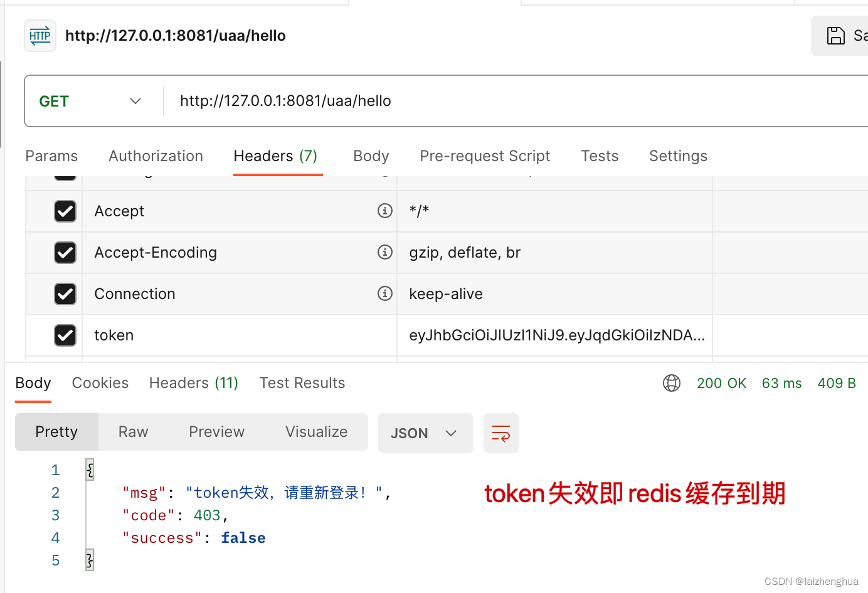Image resolution: width=868 pixels, height=593 pixels.
Task: Open the response Headers (11) tab
Action: click(x=194, y=383)
